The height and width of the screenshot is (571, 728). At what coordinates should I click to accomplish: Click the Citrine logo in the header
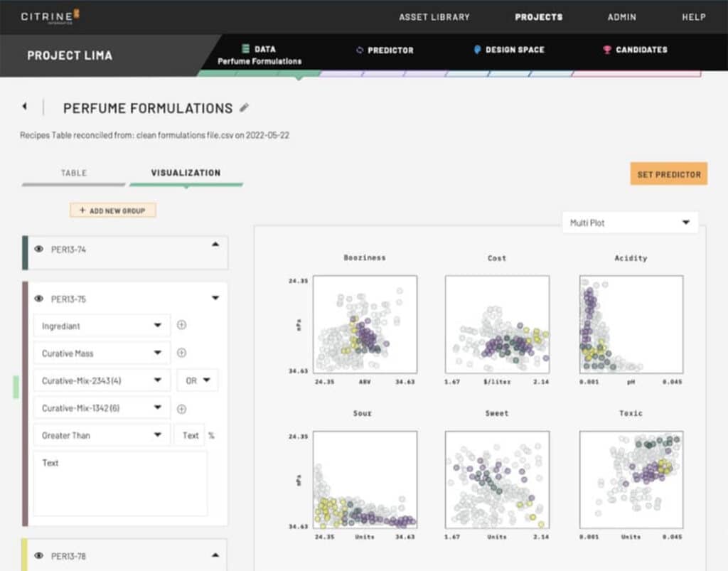click(x=50, y=16)
